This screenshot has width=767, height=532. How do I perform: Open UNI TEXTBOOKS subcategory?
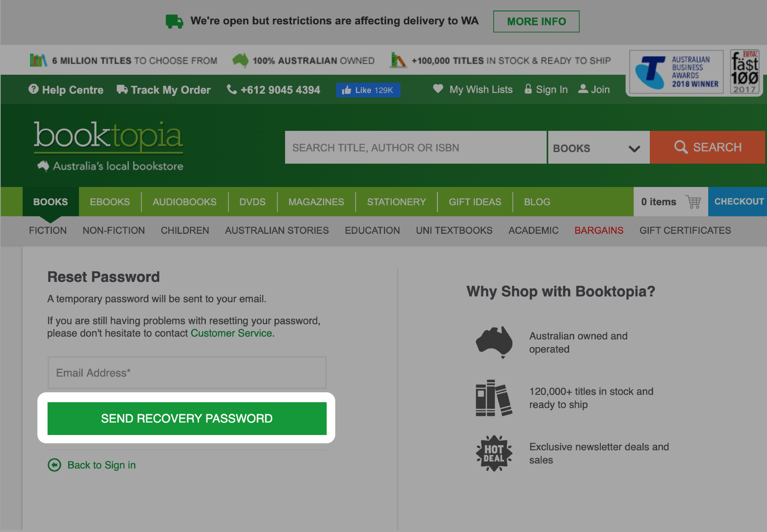[x=454, y=230]
